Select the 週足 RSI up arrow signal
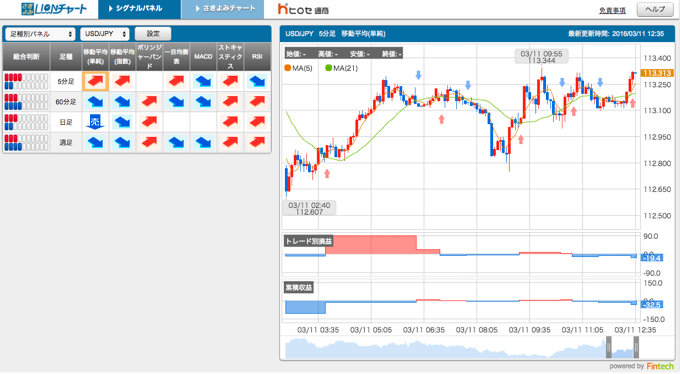Screen dimensions: 680x374 point(257,142)
